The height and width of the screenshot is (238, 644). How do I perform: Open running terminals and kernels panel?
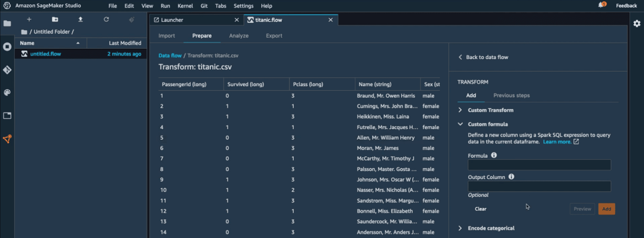point(7,47)
